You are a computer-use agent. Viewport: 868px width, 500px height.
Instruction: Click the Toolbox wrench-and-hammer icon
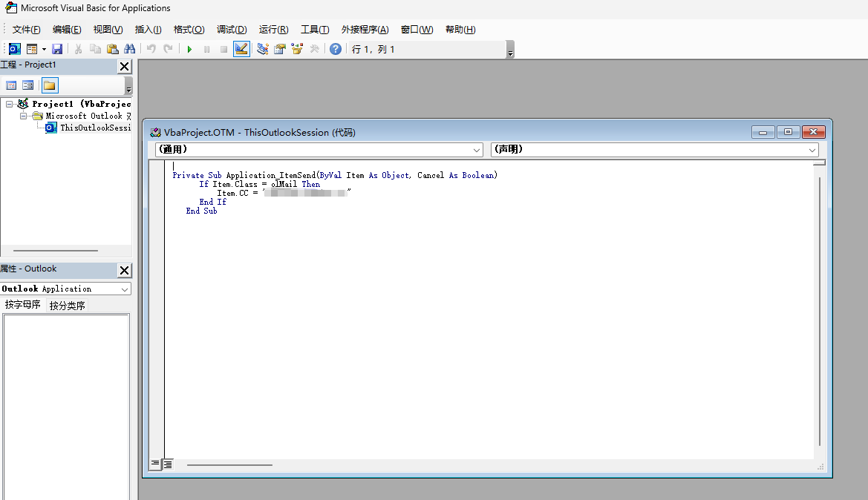tap(314, 49)
